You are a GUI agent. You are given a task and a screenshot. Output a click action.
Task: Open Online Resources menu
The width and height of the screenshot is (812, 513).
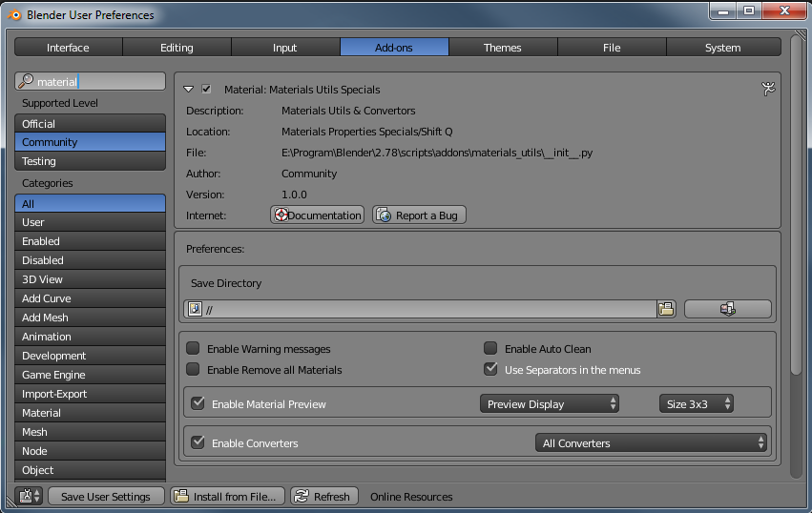pos(411,497)
